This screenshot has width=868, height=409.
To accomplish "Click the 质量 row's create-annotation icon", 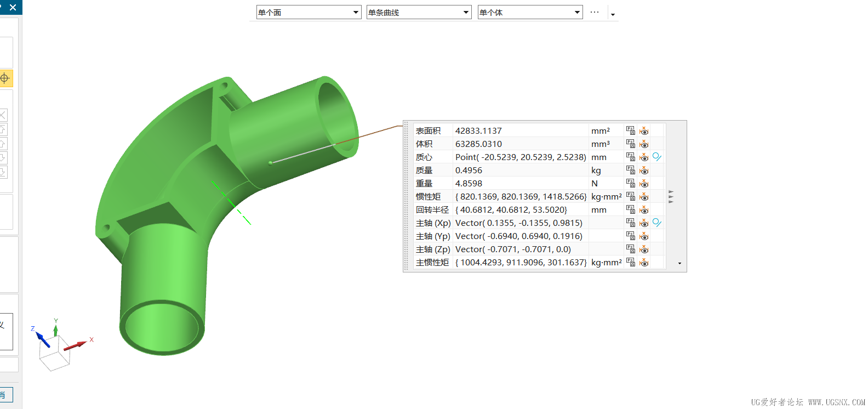I will pyautogui.click(x=631, y=170).
